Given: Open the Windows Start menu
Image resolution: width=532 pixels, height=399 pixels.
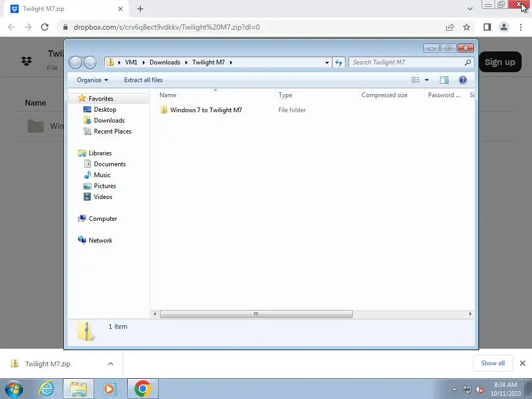Looking at the screenshot, I should [x=14, y=389].
